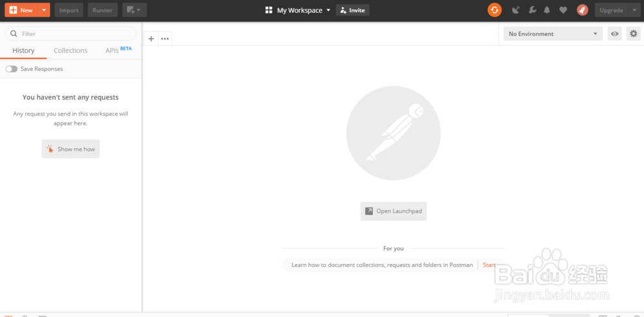
Task: Switch to the History tab
Action: tap(23, 50)
